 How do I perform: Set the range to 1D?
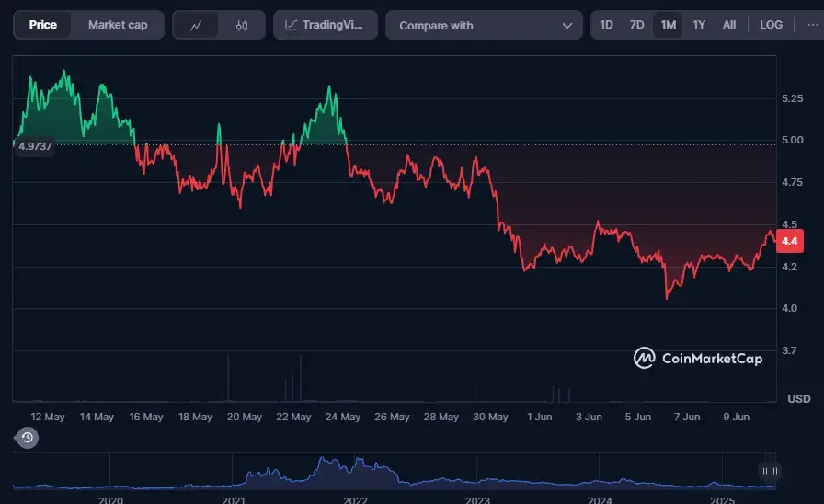[606, 25]
